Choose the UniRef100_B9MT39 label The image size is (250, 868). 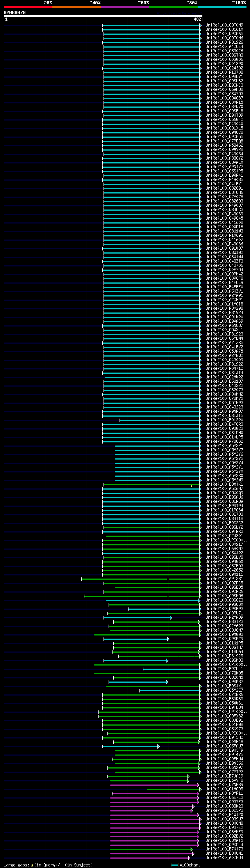[x=224, y=115]
